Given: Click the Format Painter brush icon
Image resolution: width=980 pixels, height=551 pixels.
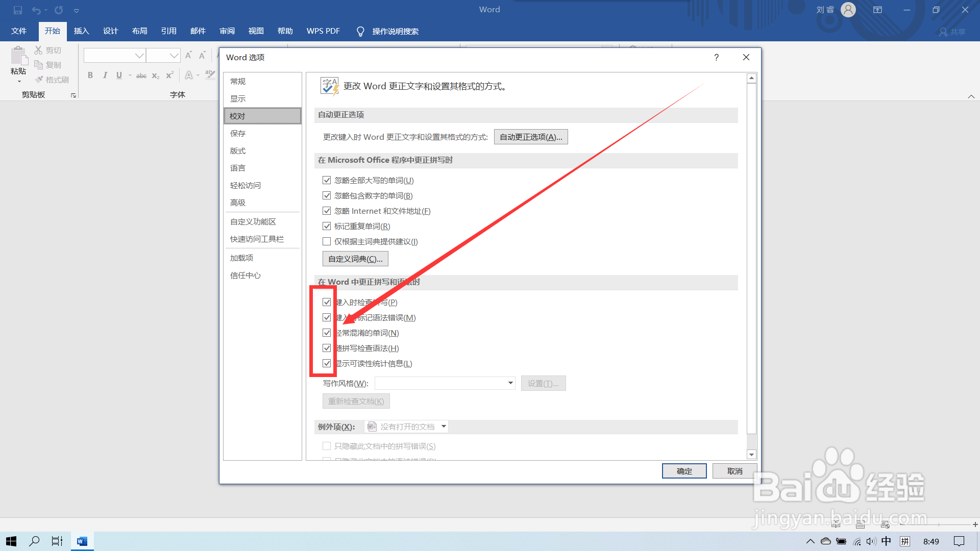Looking at the screenshot, I should pyautogui.click(x=39, y=80).
